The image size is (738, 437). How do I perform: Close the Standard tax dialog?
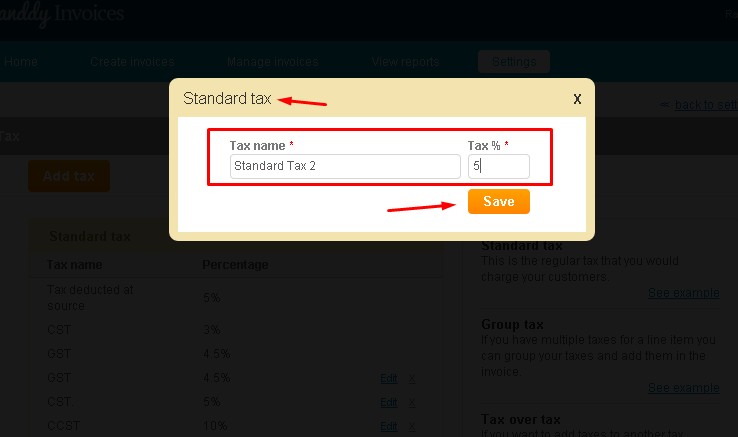coord(577,99)
